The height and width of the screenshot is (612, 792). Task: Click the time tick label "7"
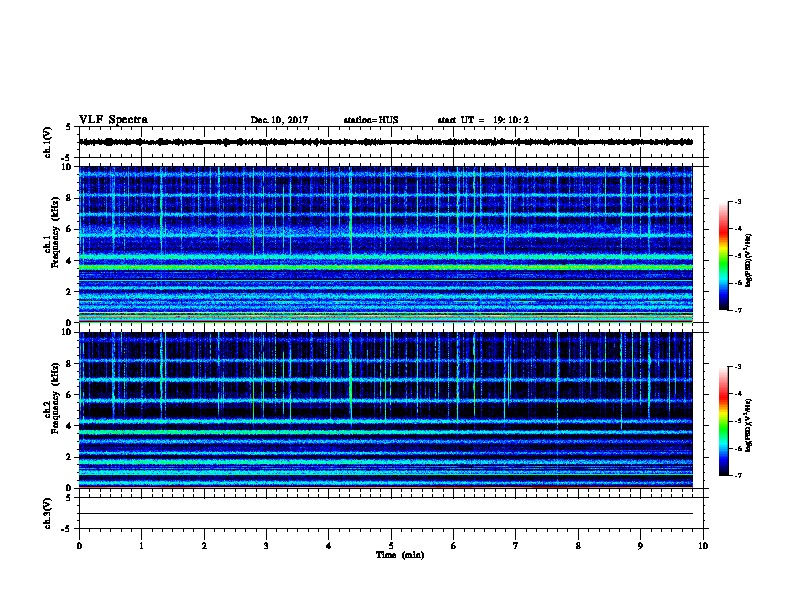coord(516,545)
